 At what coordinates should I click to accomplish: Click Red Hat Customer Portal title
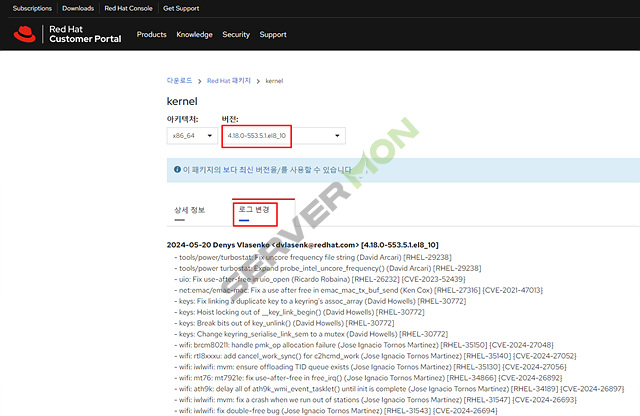pyautogui.click(x=85, y=34)
